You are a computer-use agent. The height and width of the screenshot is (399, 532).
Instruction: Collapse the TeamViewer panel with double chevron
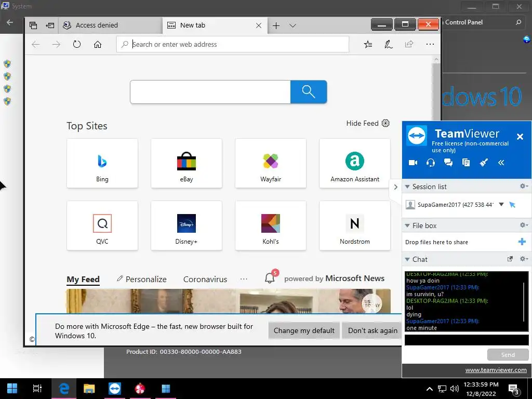pos(501,163)
